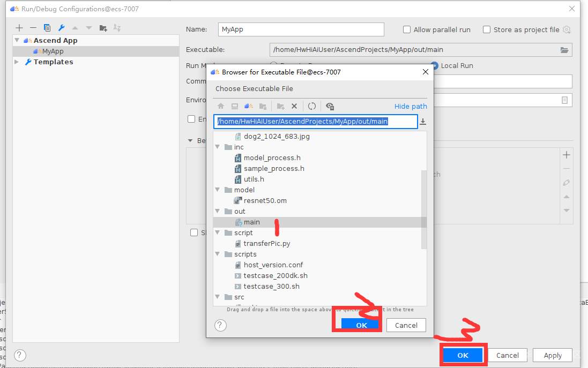This screenshot has width=588, height=368.
Task: Collapse the out folder
Action: 218,212
